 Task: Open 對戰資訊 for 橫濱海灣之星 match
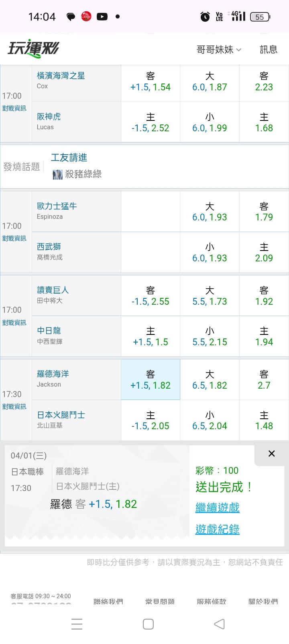[14, 108]
